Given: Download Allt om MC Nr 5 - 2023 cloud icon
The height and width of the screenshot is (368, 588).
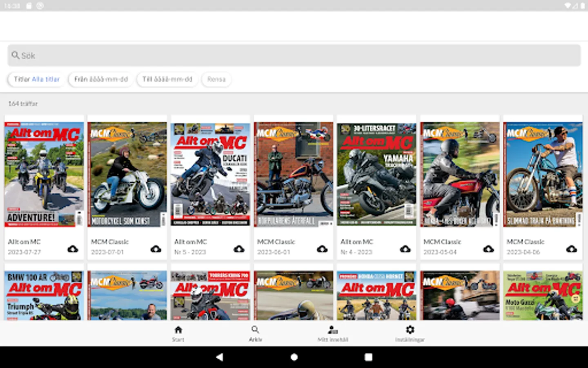Looking at the screenshot, I should point(239,249).
